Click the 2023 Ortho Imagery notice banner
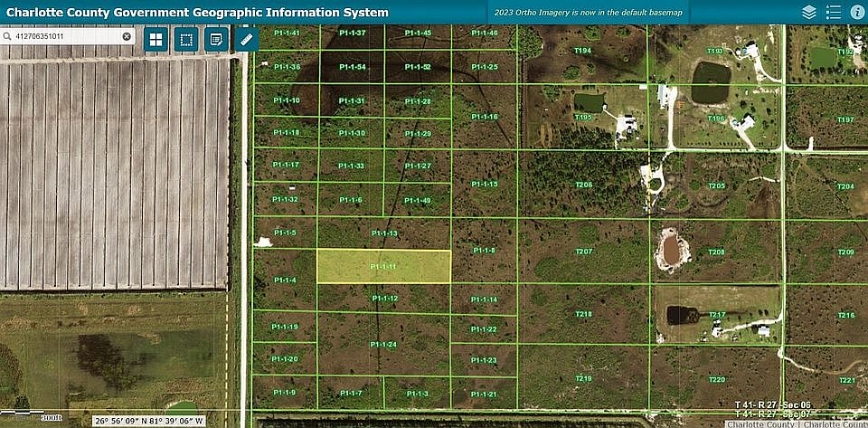 click(x=587, y=13)
